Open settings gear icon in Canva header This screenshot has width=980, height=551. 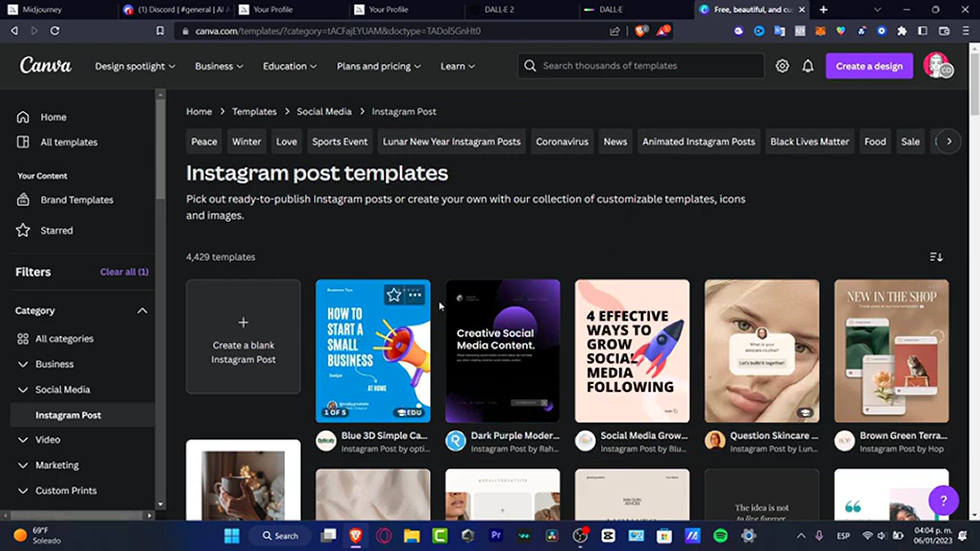[782, 66]
